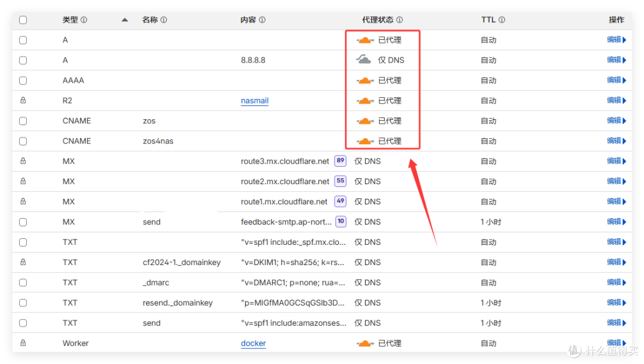Screen dimensions: 644x364
Task: Sort by 内容 column header
Action: pos(248,20)
